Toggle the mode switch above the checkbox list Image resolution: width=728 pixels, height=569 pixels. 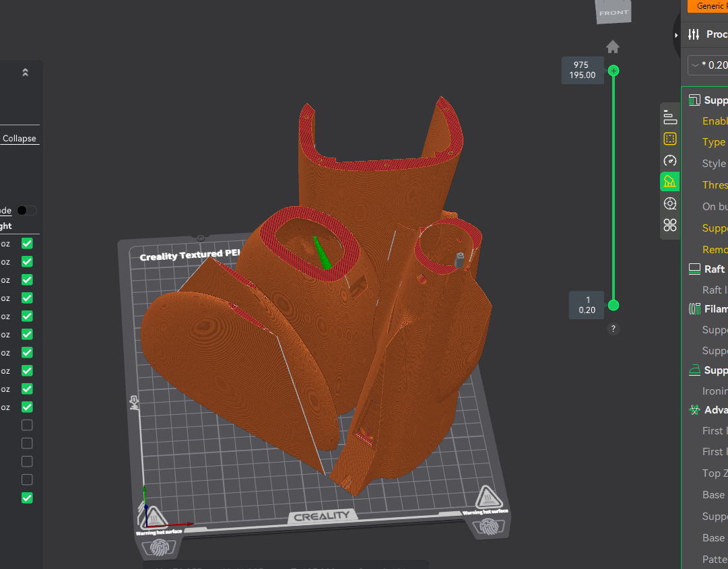pyautogui.click(x=26, y=210)
